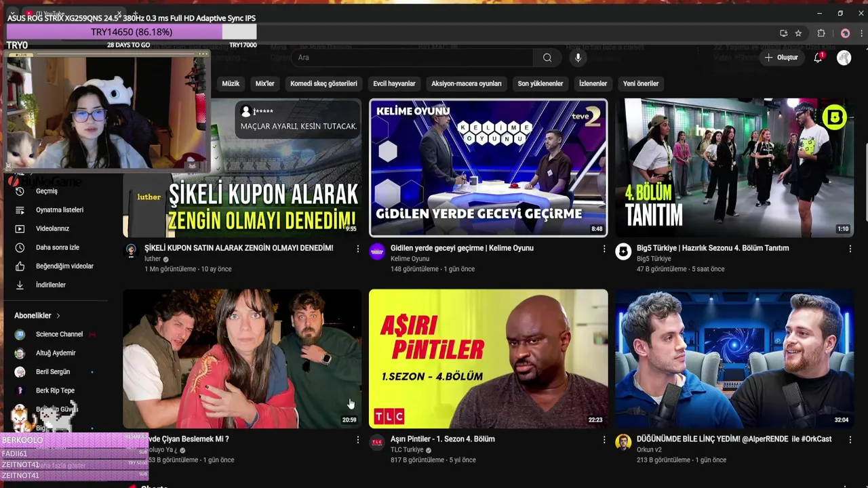
Task: Expand the Abonelikler section arrow
Action: click(x=58, y=316)
